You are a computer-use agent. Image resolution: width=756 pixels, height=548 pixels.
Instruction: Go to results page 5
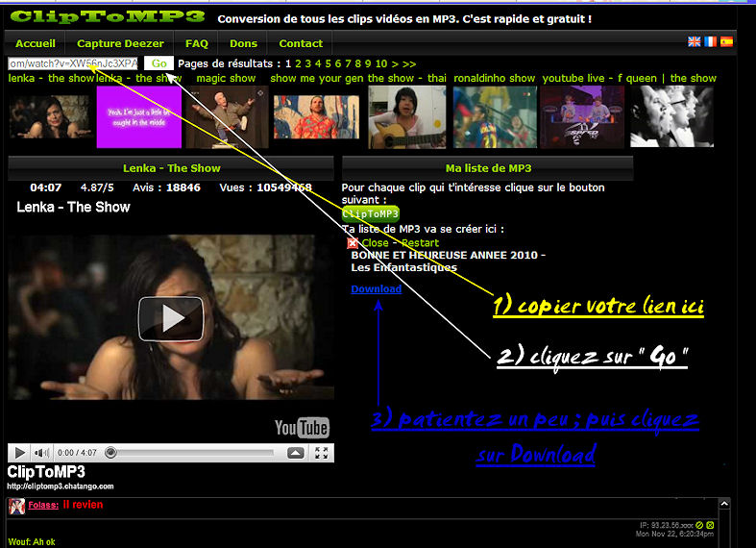pos(328,63)
